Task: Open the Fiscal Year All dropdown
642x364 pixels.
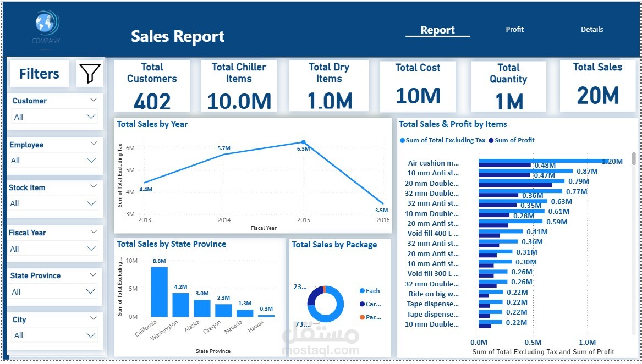Action: coord(54,249)
